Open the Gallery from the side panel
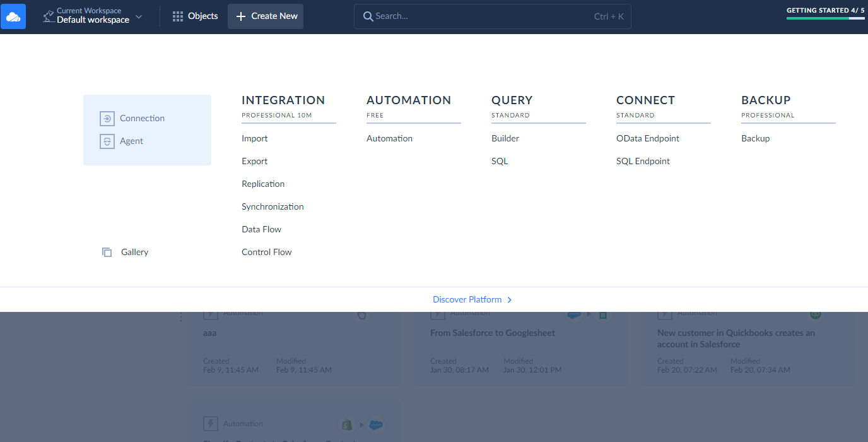The image size is (868, 442). (124, 252)
